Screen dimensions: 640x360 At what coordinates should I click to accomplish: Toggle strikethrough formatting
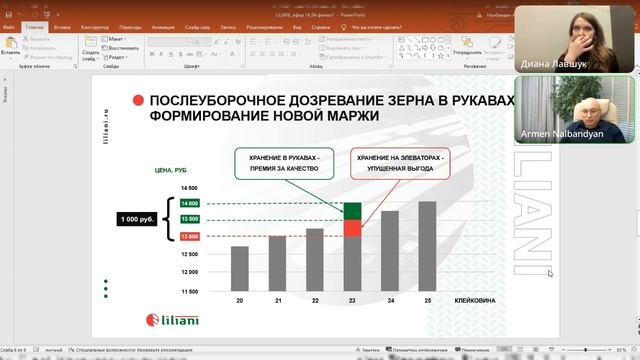pos(190,54)
